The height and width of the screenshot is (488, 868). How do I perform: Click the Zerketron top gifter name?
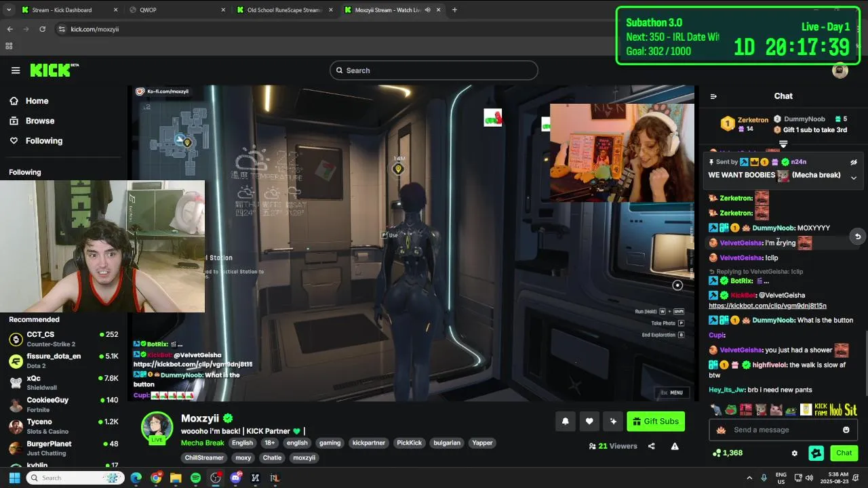point(753,120)
